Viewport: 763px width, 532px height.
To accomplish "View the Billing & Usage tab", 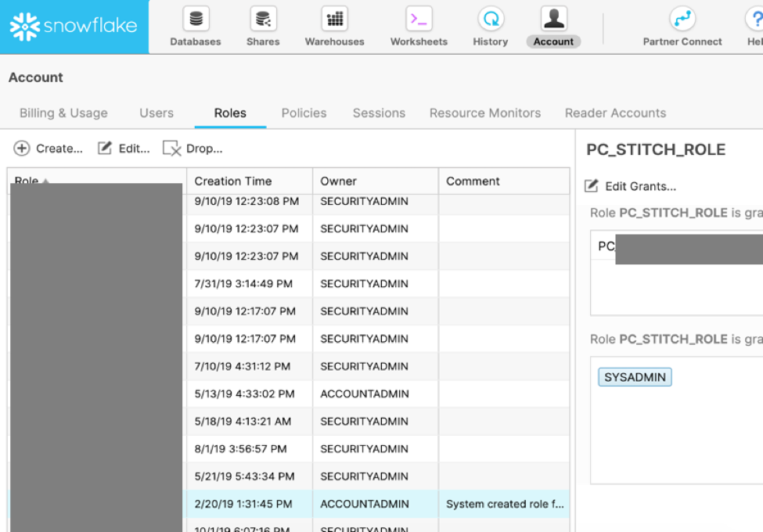I will click(63, 113).
